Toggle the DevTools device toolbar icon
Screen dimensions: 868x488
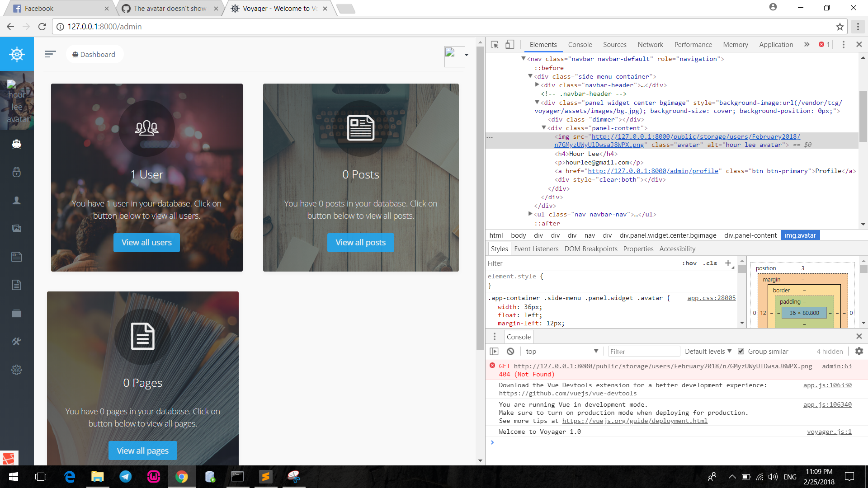click(509, 44)
